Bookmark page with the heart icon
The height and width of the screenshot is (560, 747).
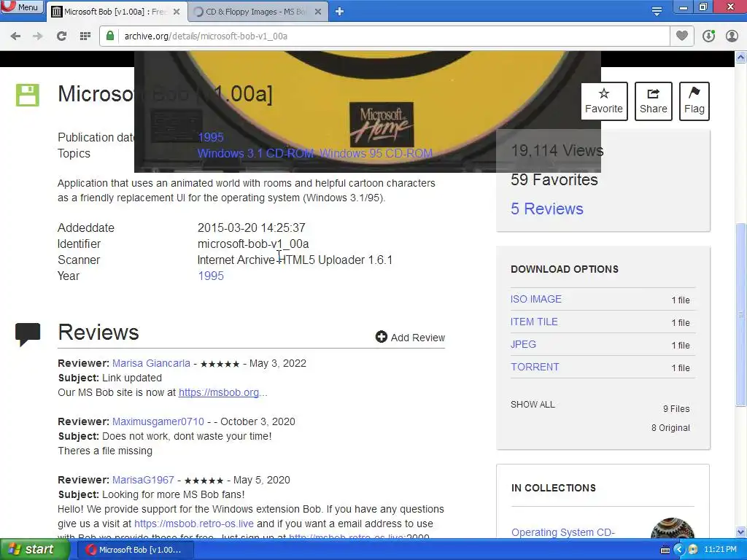tap(682, 36)
